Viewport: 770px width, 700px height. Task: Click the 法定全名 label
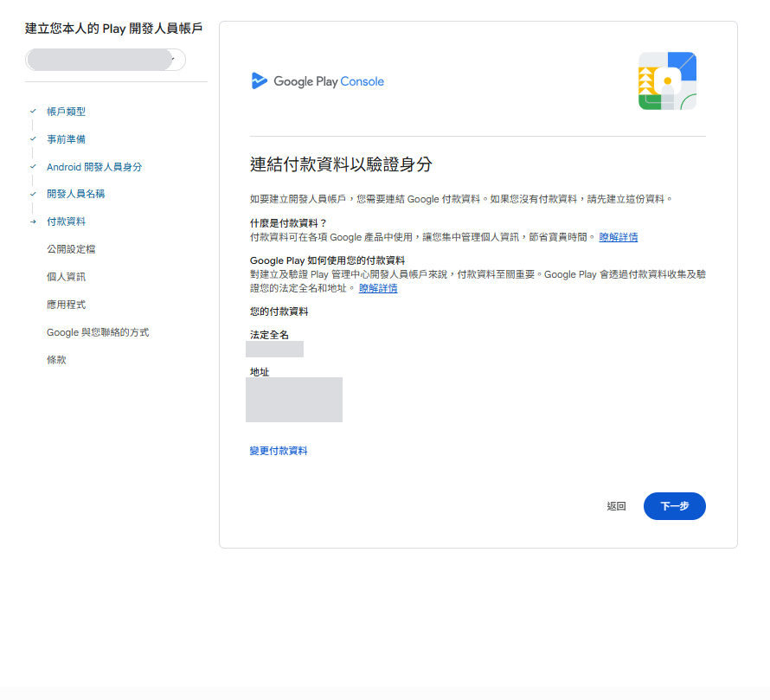click(x=269, y=335)
